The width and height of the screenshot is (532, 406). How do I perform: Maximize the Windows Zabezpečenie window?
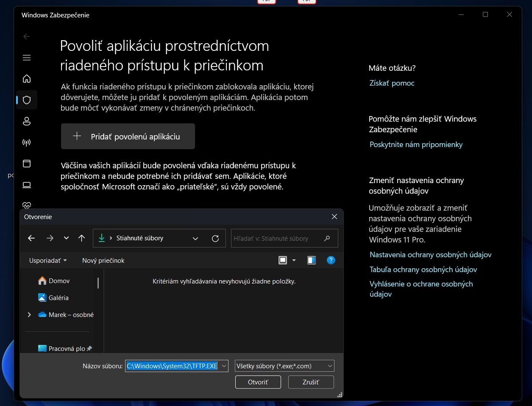[485, 15]
